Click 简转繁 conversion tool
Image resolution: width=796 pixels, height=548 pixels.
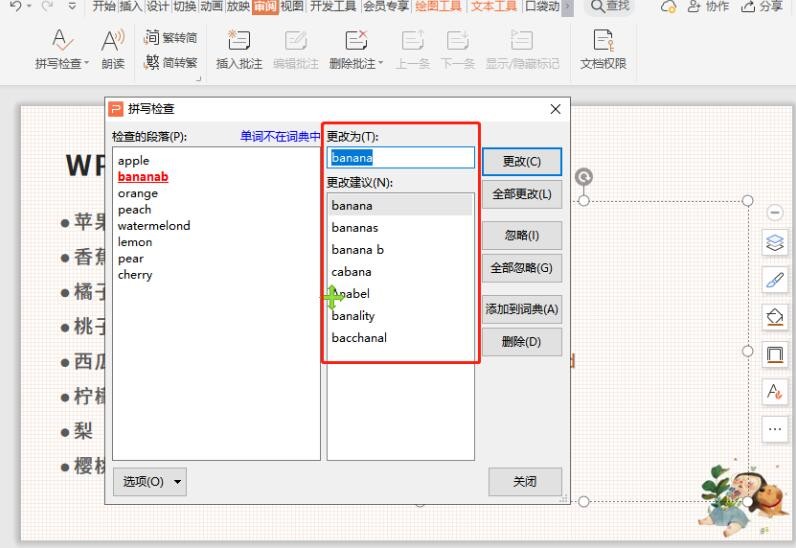pos(170,63)
